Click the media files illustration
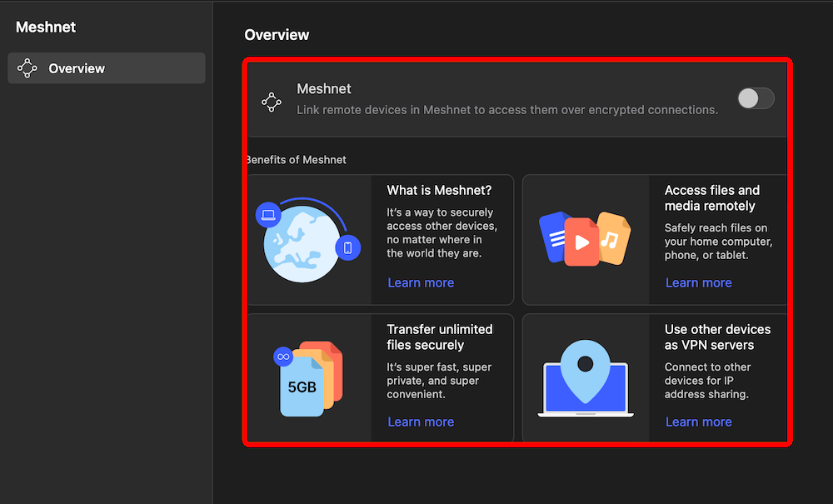 pos(585,238)
